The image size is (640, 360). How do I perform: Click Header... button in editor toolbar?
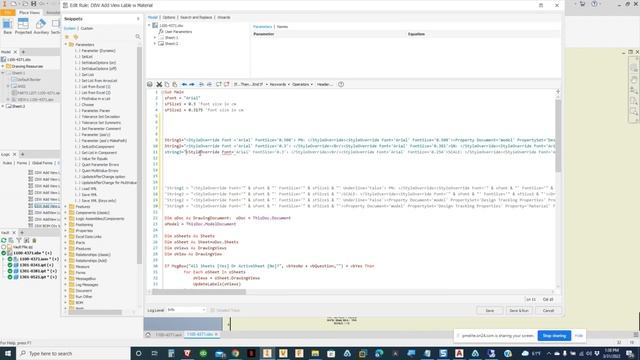click(325, 84)
